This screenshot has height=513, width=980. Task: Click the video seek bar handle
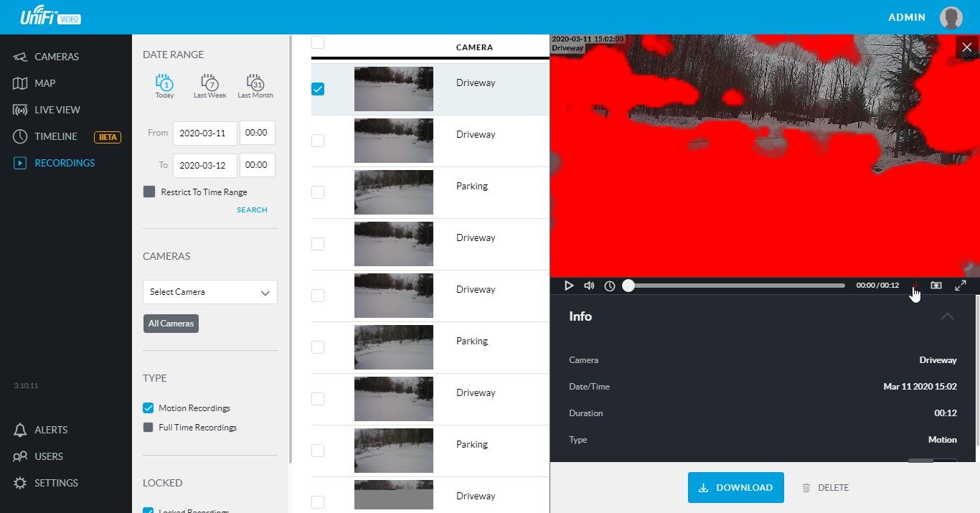[628, 286]
